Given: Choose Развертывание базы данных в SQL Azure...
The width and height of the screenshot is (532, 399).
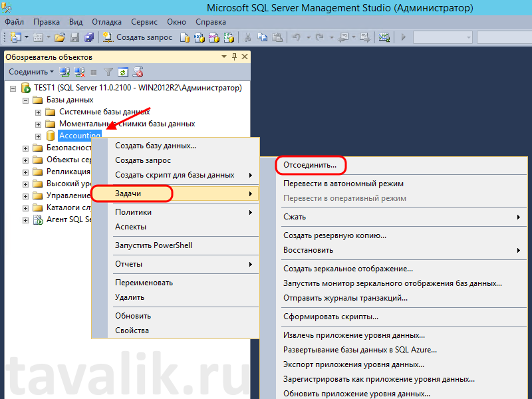Looking at the screenshot, I should point(394,350).
